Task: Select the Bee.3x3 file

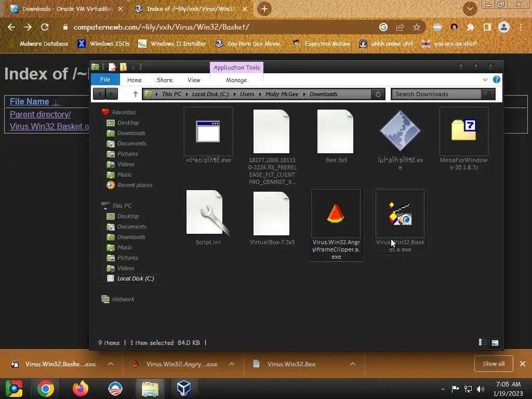Action: point(336,136)
